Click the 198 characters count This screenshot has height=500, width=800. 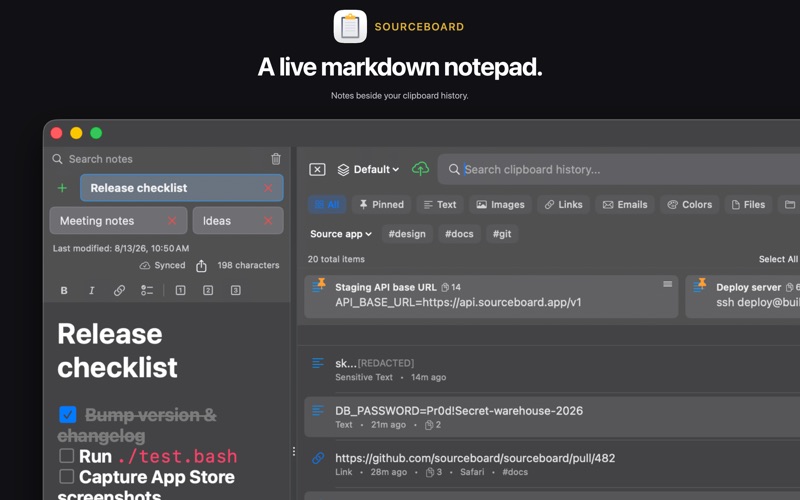click(x=248, y=265)
